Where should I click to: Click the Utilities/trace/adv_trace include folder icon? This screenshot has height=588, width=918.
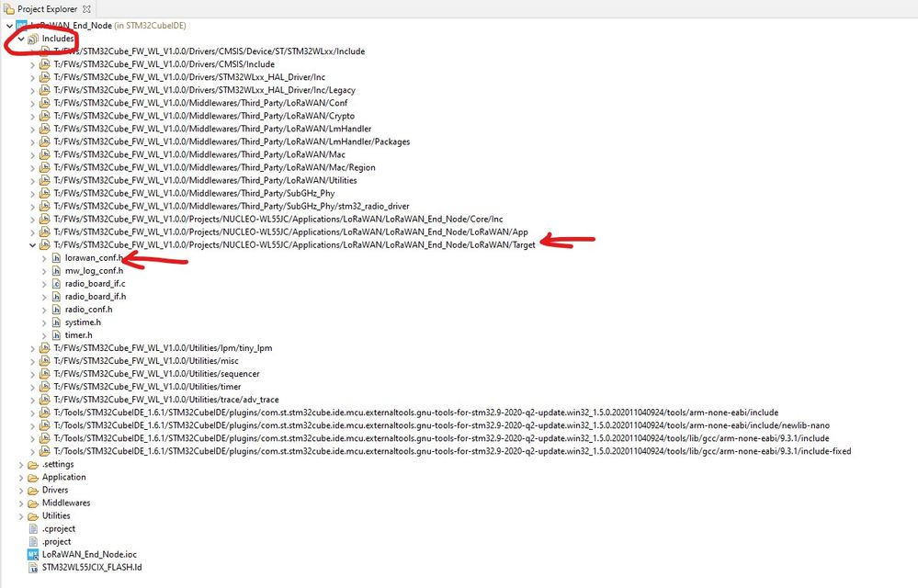click(44, 400)
